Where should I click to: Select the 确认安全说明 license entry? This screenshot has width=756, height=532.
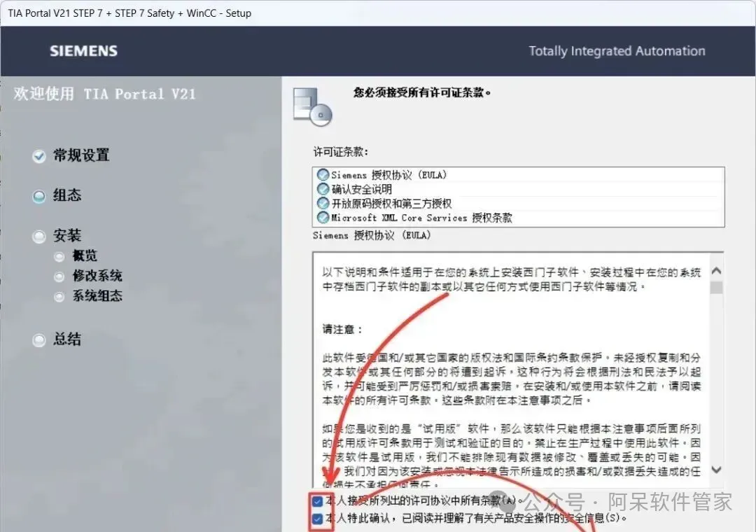[x=518, y=189]
